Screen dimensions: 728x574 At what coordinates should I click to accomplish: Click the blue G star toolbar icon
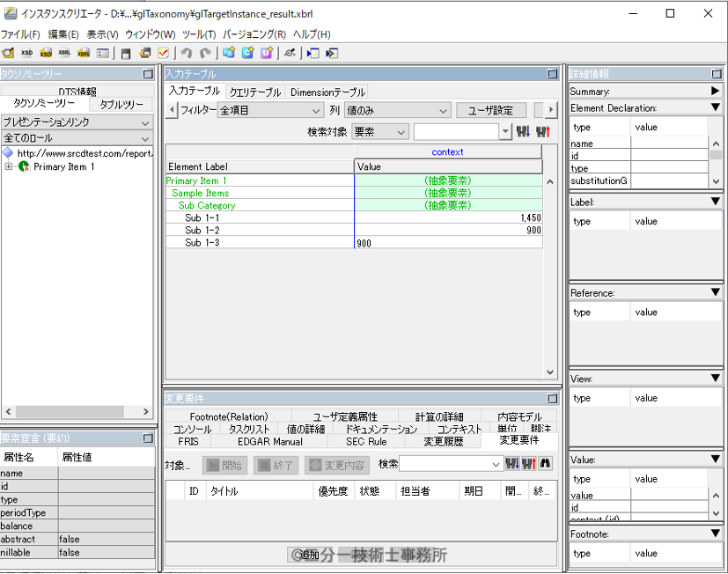228,53
